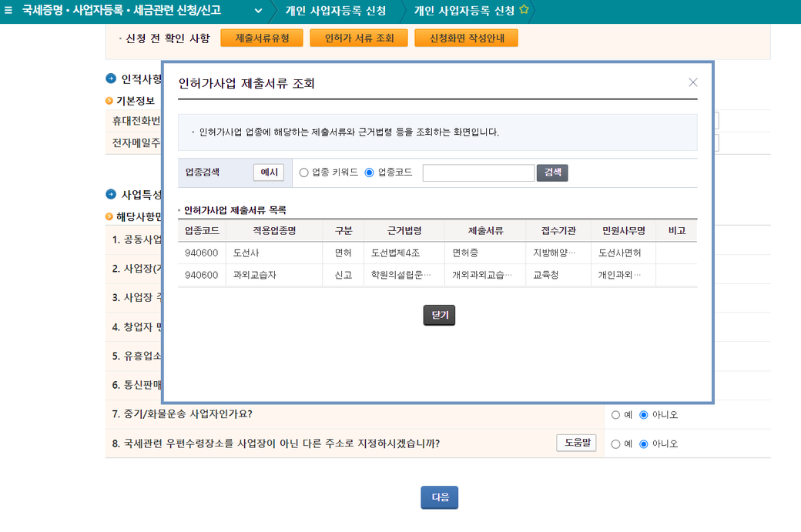Viewport: 801px width, 532px height.
Task: Mark page as favorite with star icon
Action: tap(524, 11)
